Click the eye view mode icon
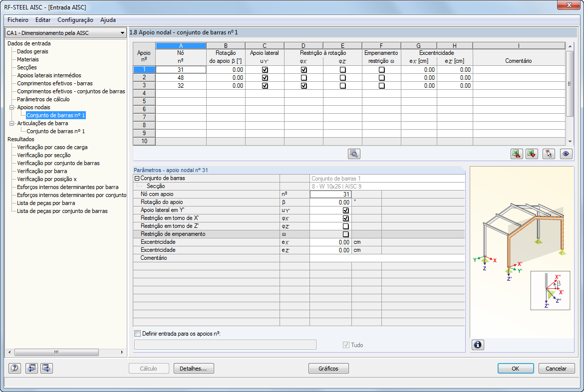This screenshot has height=392, width=584. [566, 154]
